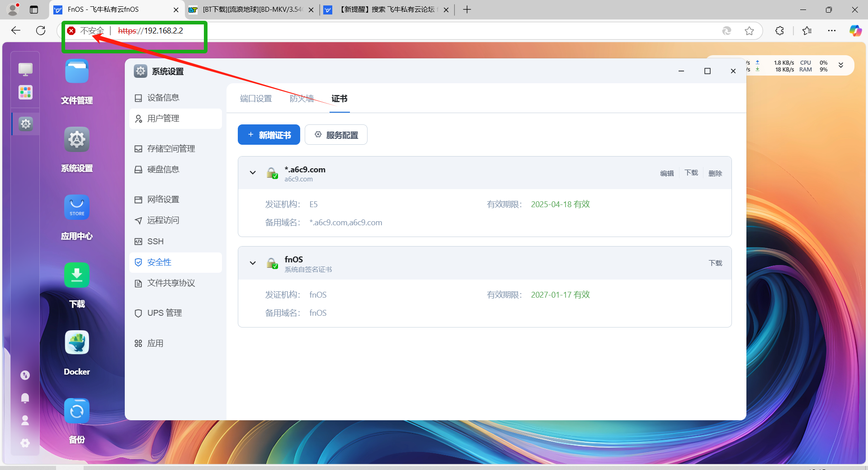Screen dimensions: 868x470
Task: Click the bottom settings gear in left dock
Action: pos(25,443)
